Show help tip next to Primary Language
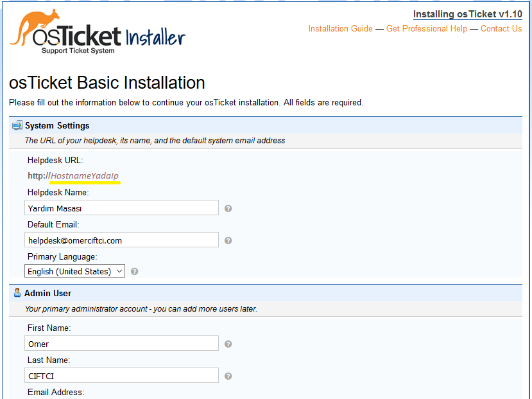 (x=135, y=272)
